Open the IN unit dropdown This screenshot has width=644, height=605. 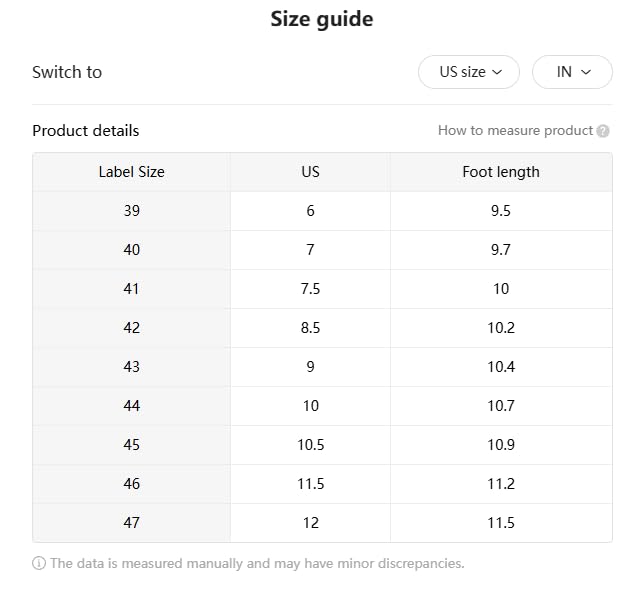tap(573, 72)
